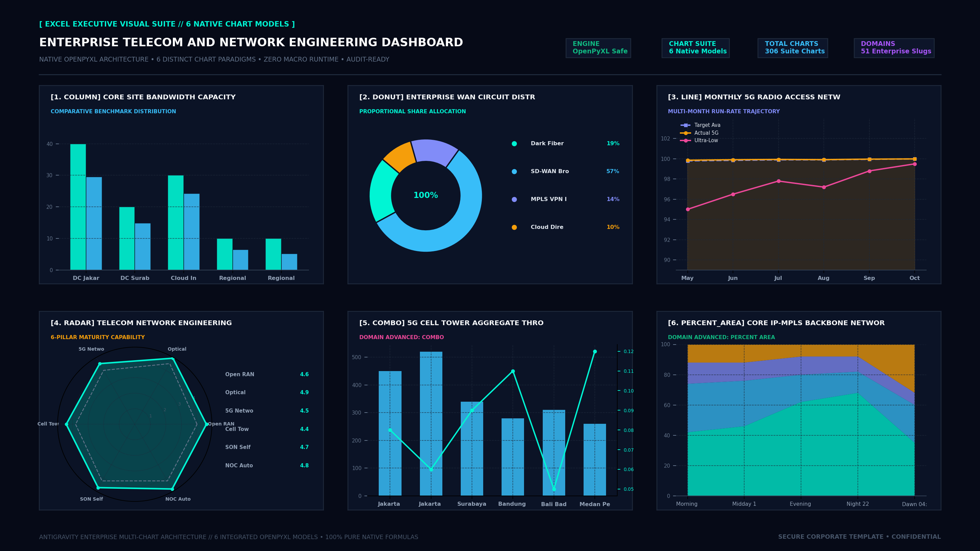Click the Optical 4.9 score
Screen dimensions: 980x551
click(304, 393)
